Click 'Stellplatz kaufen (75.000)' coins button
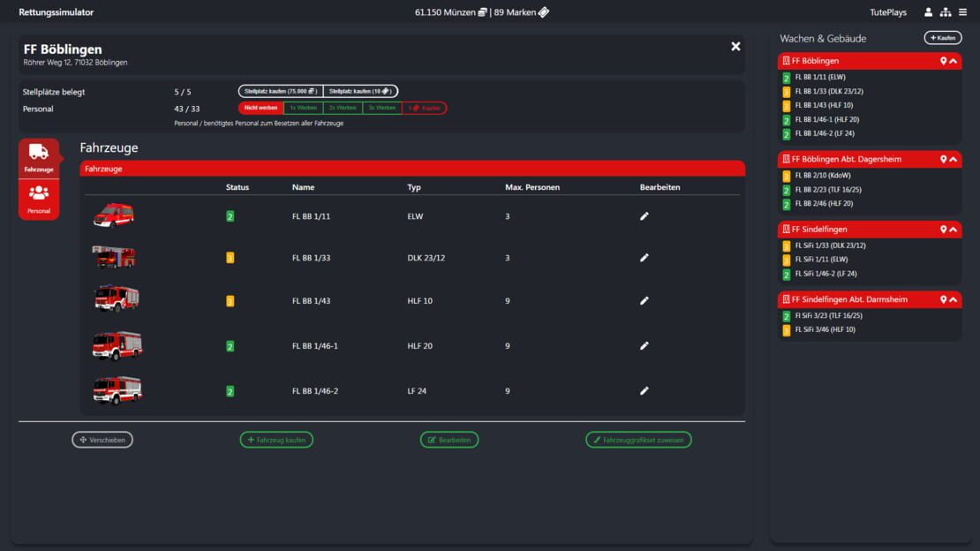The image size is (980, 551). tap(281, 91)
